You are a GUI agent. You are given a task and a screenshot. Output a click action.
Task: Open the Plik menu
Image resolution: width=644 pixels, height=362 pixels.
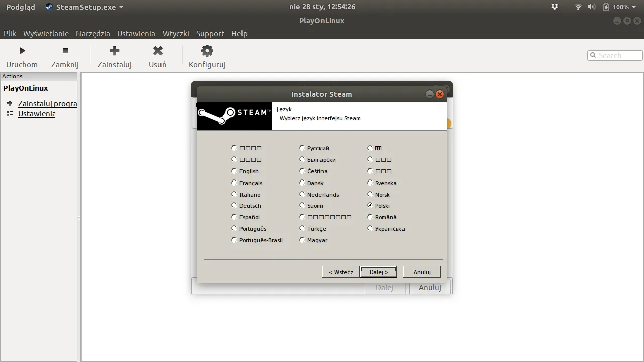(x=10, y=33)
